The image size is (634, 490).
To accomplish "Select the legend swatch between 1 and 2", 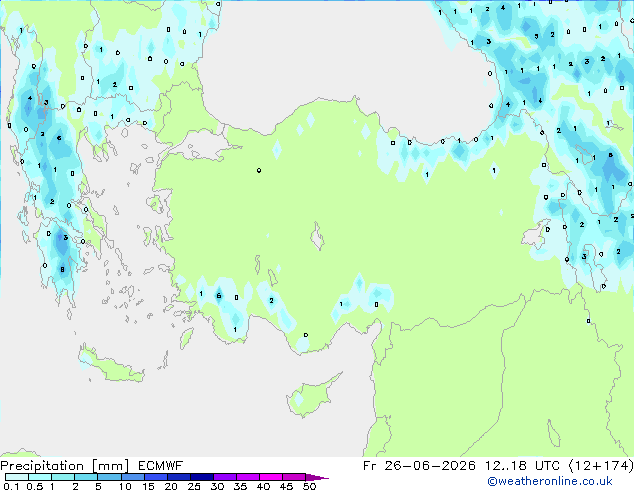I will (x=63, y=477).
